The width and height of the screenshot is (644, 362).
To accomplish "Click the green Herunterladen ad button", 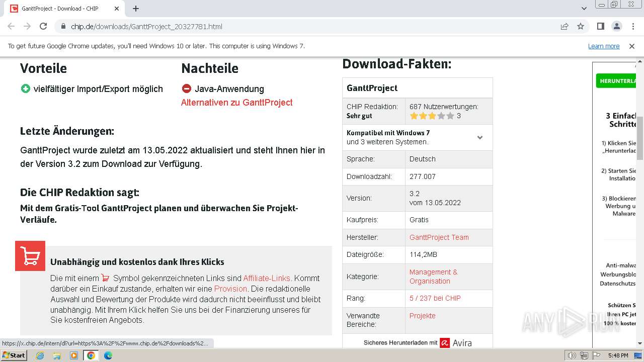I will 616,81.
